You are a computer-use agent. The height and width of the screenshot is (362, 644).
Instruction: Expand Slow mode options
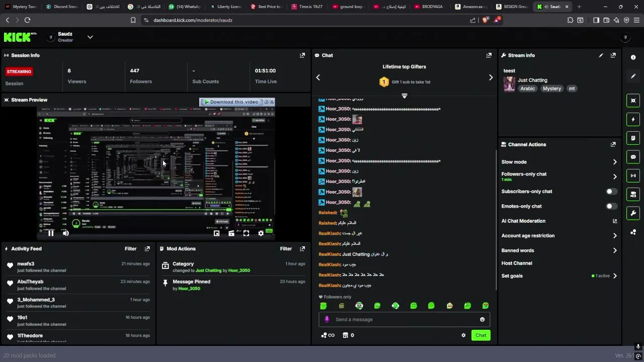point(614,162)
